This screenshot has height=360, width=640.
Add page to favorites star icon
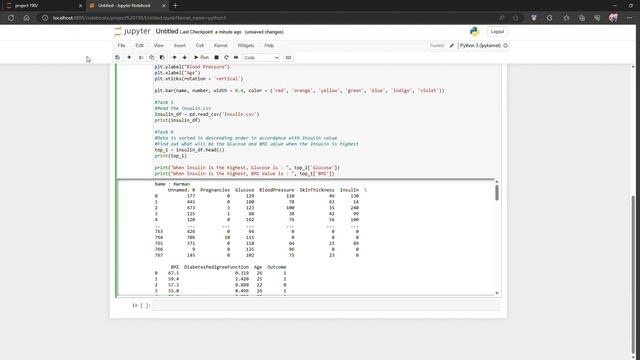coord(516,18)
